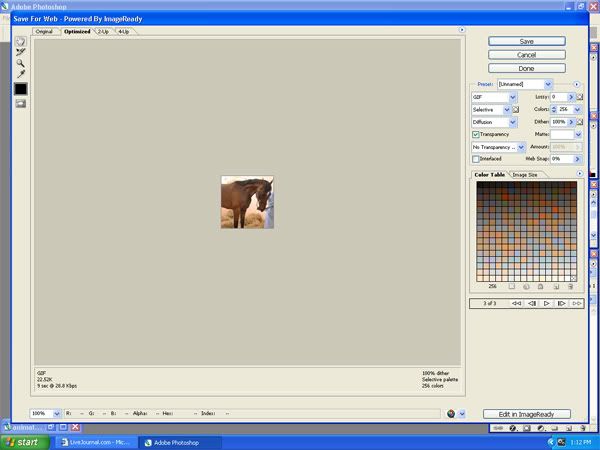This screenshot has height=450, width=600.
Task: Step to next animation frame
Action: [561, 303]
